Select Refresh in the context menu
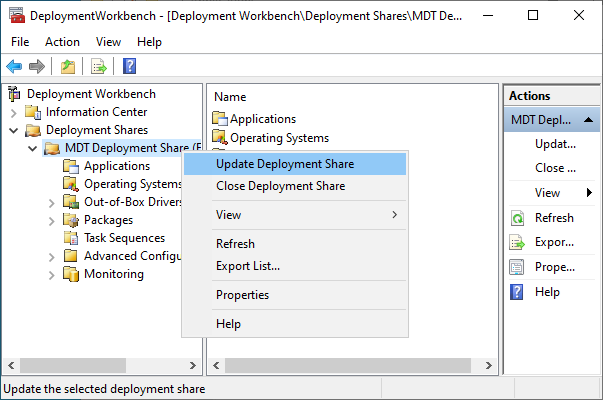603x400 pixels. (295, 244)
